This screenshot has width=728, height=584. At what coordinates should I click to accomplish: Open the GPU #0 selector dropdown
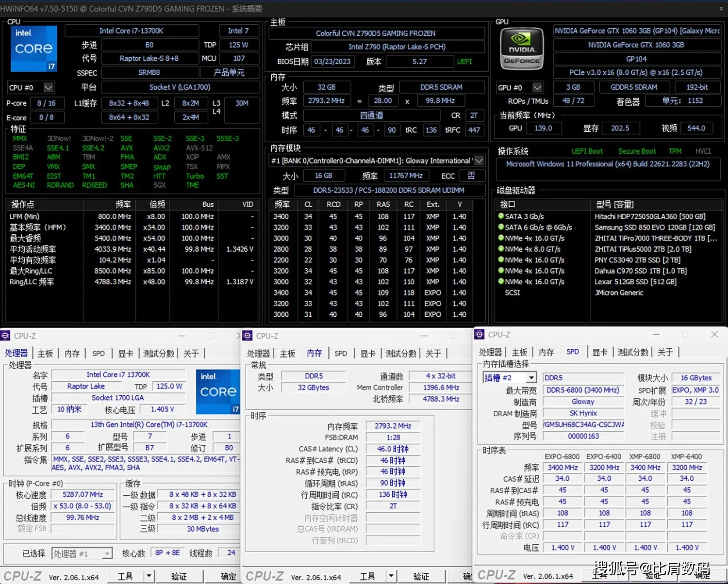pos(537,88)
